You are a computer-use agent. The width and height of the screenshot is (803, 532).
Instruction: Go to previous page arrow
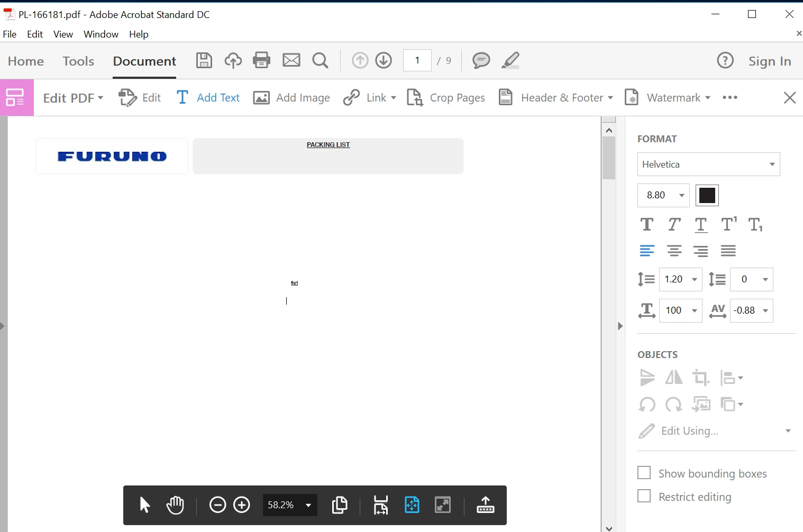pyautogui.click(x=360, y=60)
